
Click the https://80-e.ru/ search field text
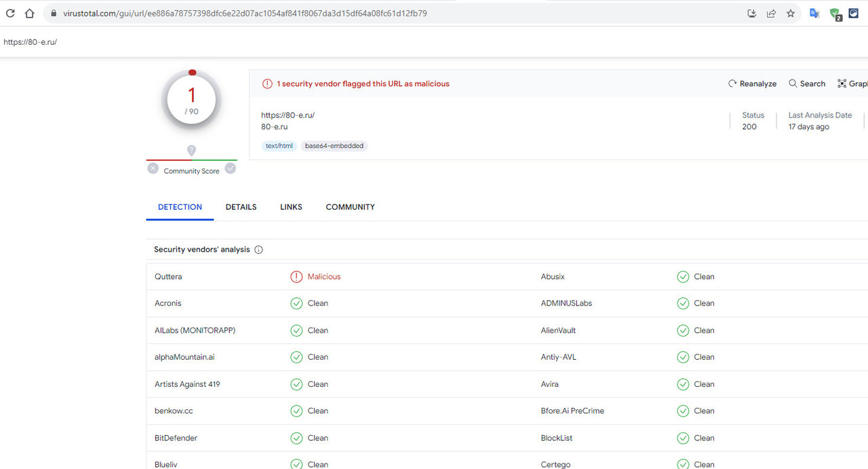30,42
